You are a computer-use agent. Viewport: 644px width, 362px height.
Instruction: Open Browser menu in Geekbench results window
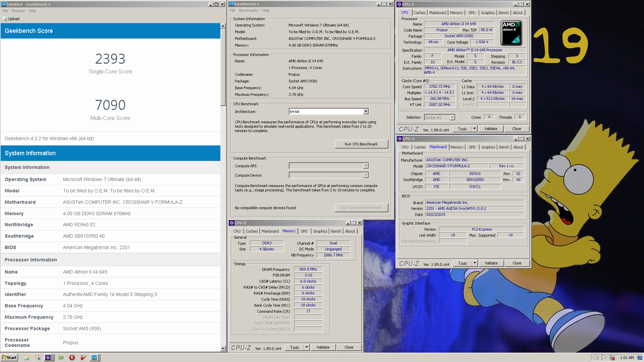[x=18, y=11]
